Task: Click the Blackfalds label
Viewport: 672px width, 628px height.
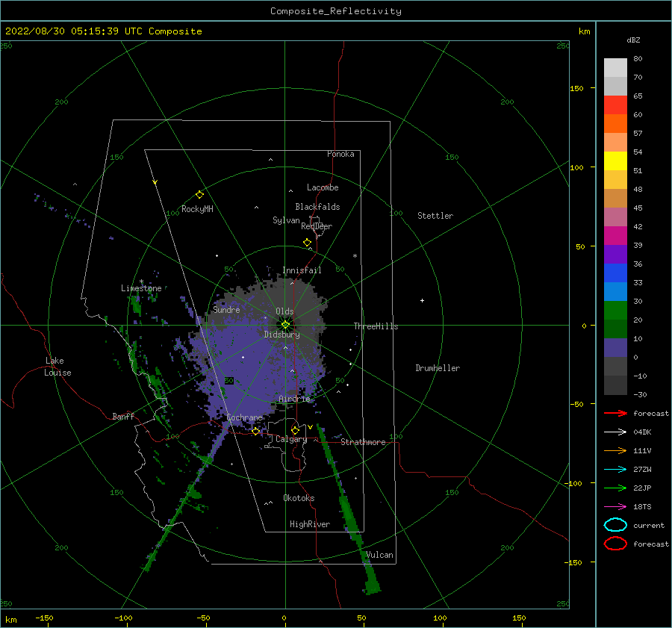Action: (317, 207)
